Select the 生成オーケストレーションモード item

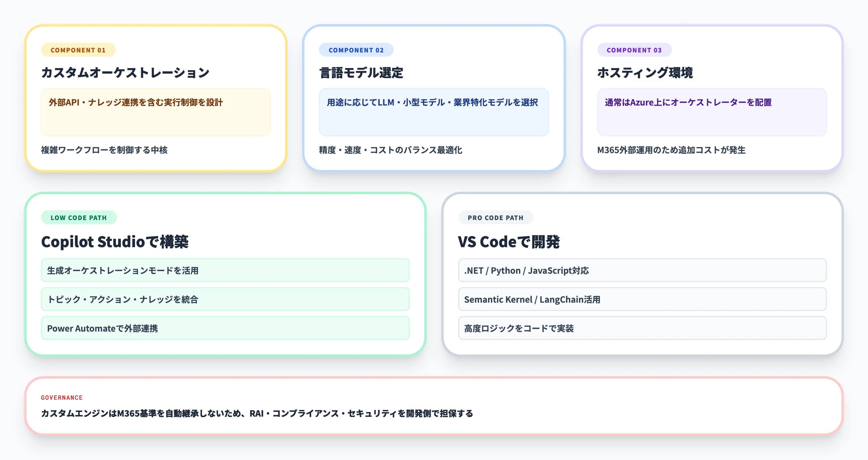(x=225, y=270)
